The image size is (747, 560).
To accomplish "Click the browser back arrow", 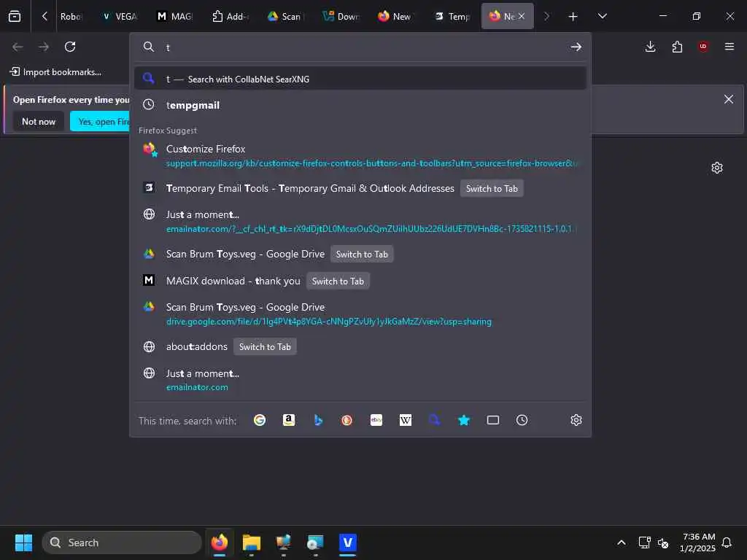I will point(18,47).
